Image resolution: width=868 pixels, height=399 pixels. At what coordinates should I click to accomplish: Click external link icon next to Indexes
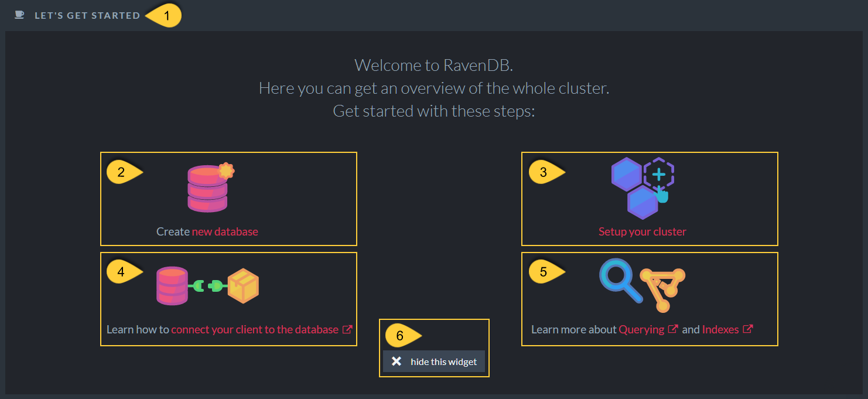pos(747,329)
